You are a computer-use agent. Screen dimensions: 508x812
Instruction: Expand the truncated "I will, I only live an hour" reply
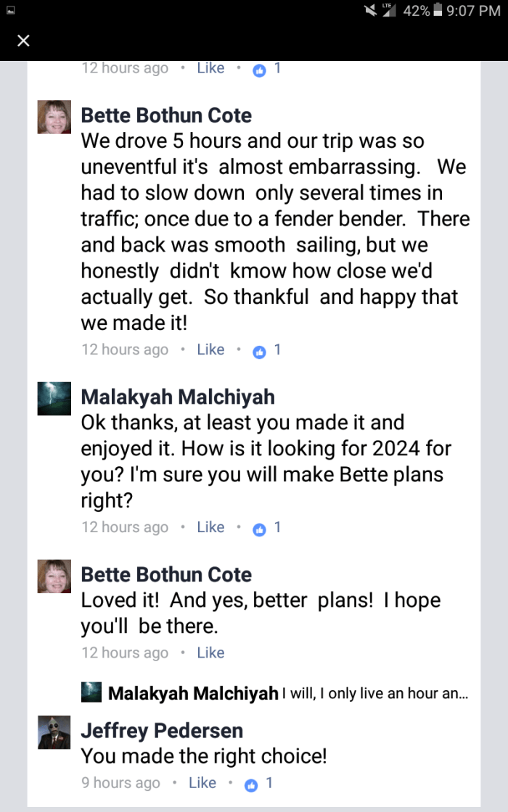click(374, 694)
